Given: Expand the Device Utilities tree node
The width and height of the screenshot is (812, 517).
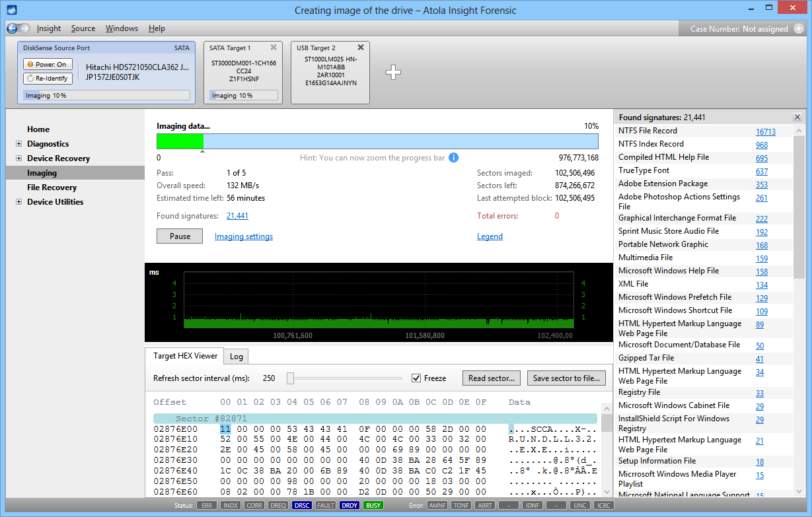Looking at the screenshot, I should point(18,202).
